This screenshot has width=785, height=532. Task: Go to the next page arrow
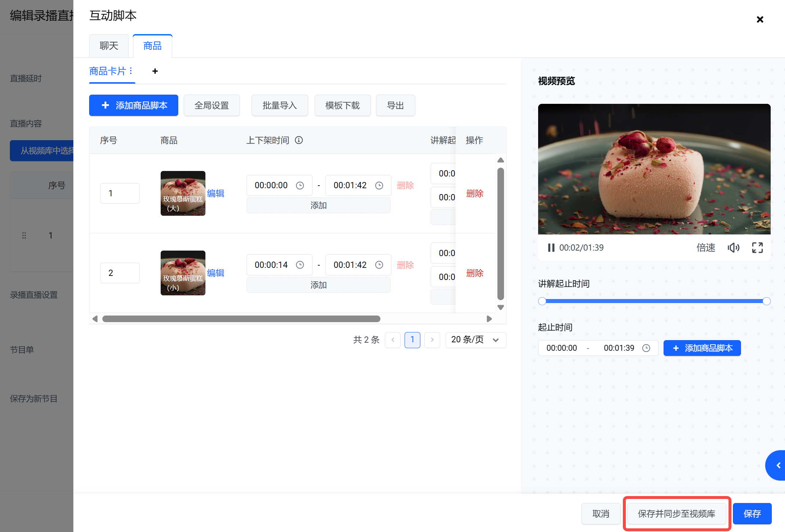(x=432, y=340)
